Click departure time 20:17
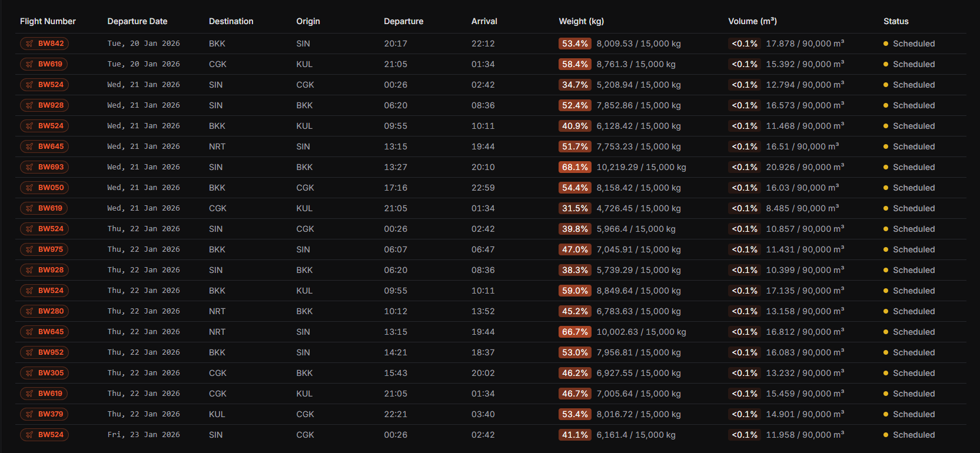Screen dimensions: 980x453 (396, 44)
